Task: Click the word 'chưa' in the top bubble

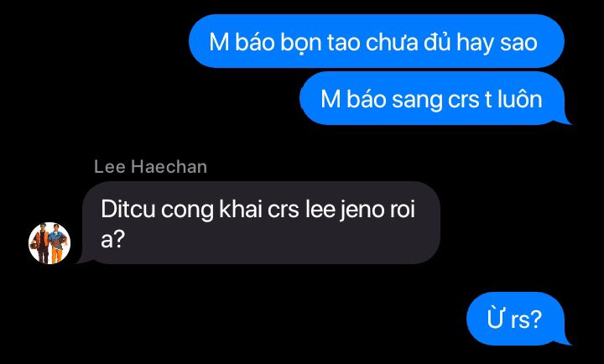Action: (392, 42)
